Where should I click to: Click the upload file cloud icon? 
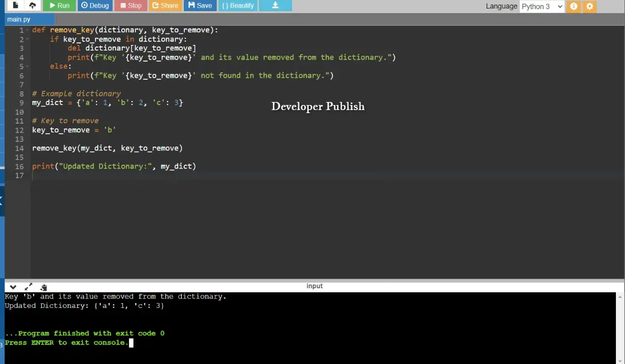coord(32,6)
